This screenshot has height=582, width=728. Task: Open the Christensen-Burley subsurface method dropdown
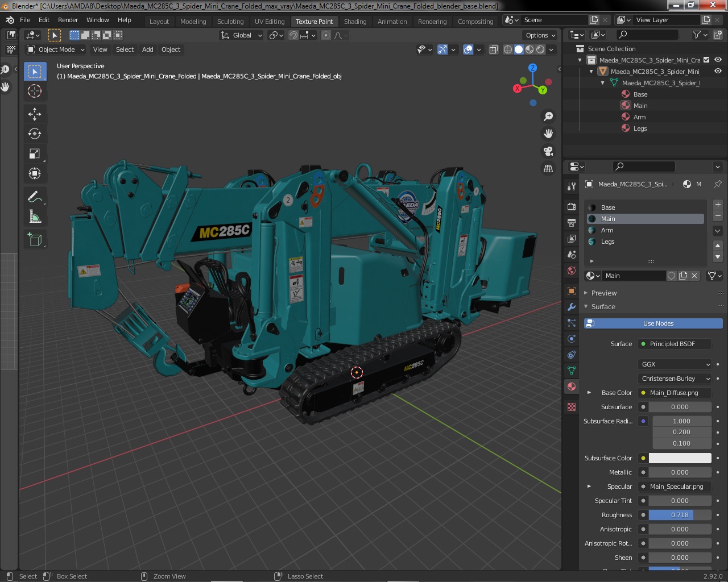[675, 379]
